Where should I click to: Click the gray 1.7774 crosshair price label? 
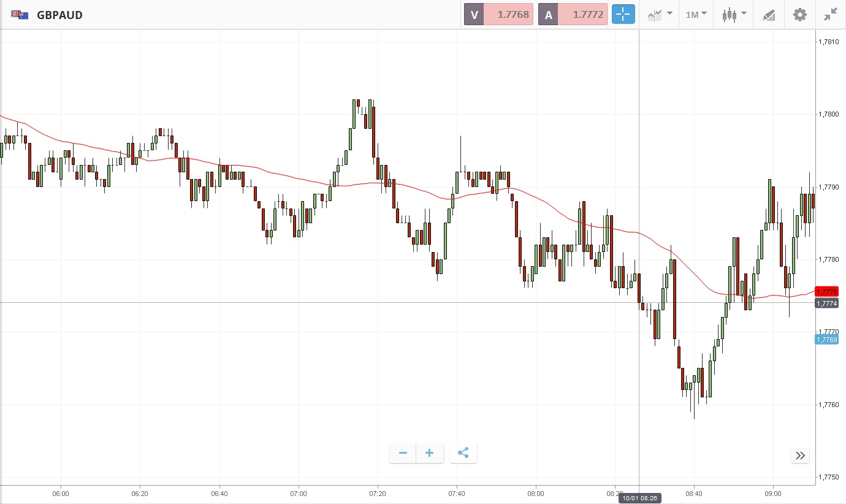826,303
